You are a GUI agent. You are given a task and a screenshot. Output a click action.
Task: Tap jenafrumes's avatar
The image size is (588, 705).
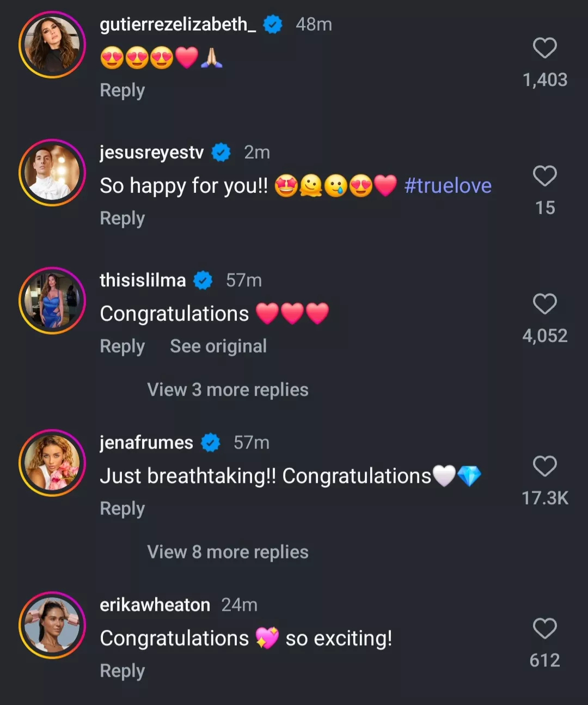[52, 463]
